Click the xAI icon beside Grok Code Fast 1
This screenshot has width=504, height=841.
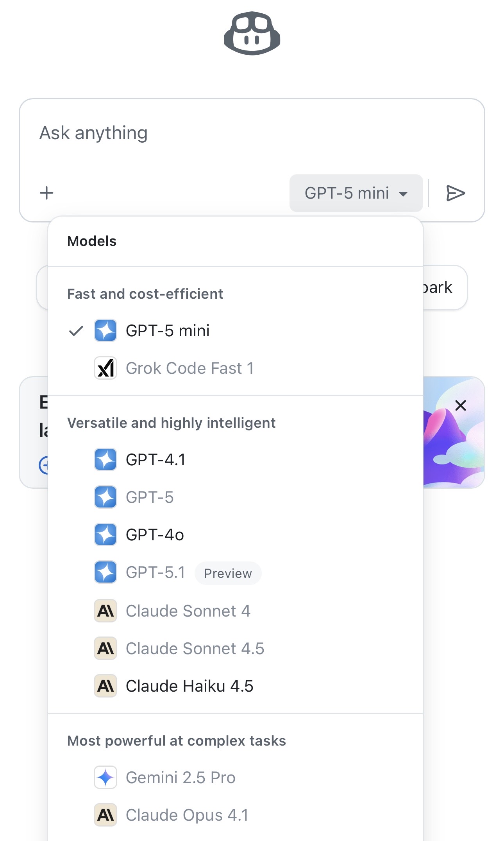point(105,368)
